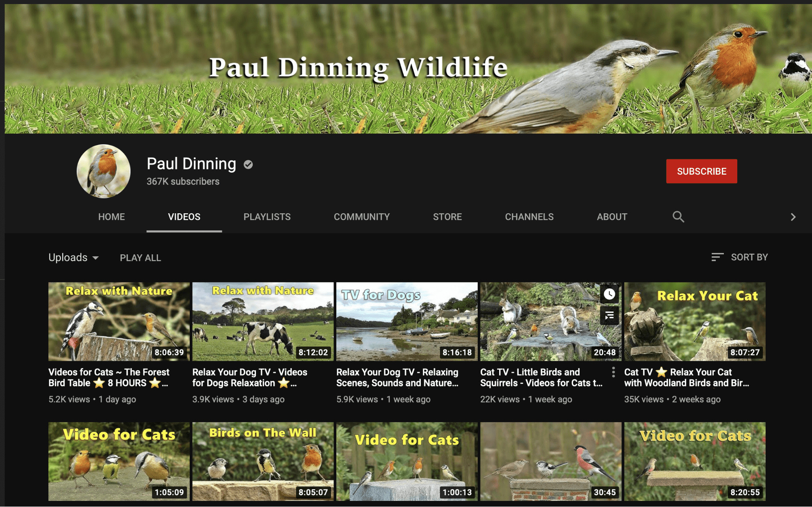Add the Cat TV squirrels video to queue
The height and width of the screenshot is (507, 812).
click(609, 316)
